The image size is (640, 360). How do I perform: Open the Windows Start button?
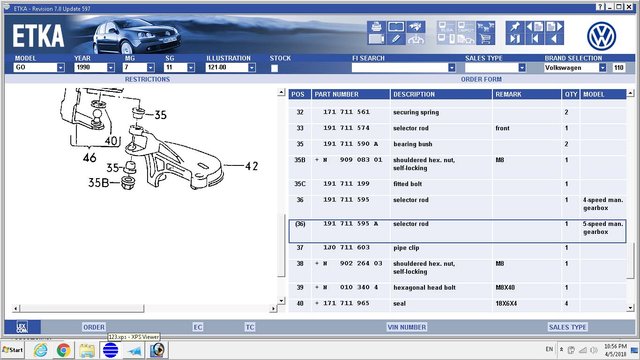[x=13, y=350]
